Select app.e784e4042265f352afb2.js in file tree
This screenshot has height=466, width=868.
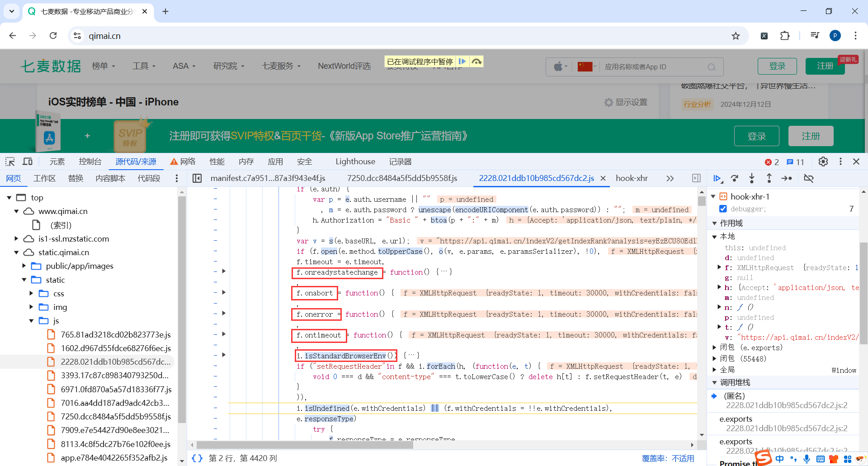pos(114,457)
